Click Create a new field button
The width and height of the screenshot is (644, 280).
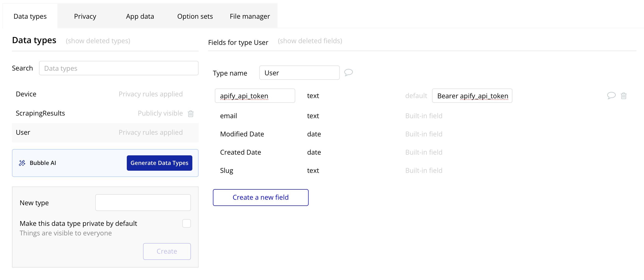click(x=261, y=197)
